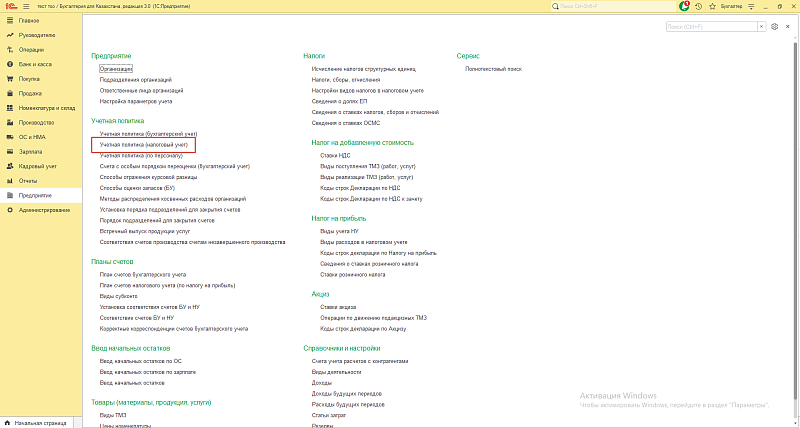
Task: Clear the Ctrl+F search field with the x button
Action: [x=760, y=27]
